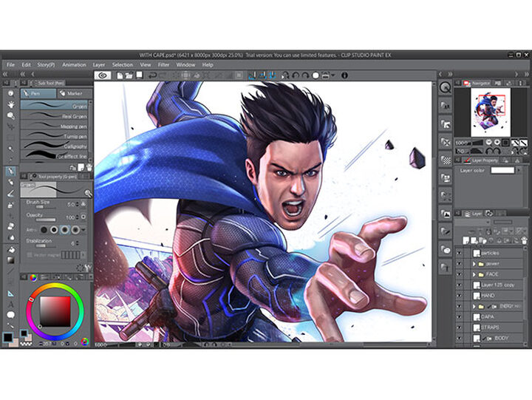Open the Animation menu

[74, 64]
